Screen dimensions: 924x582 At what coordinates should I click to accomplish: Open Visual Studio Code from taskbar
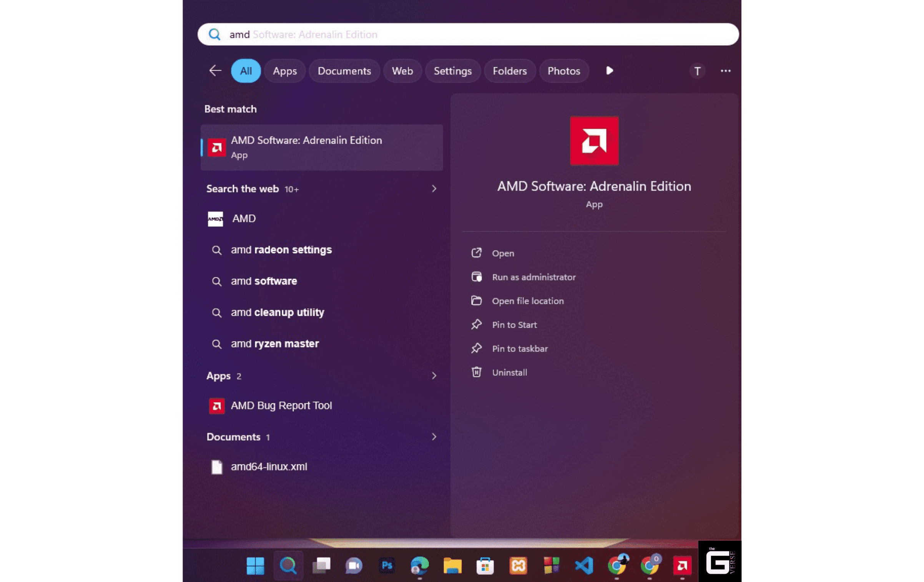584,565
